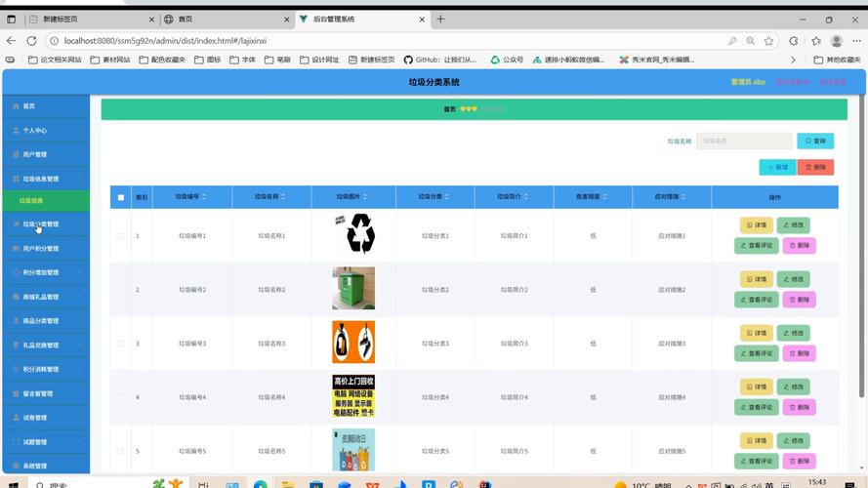Switch to the 首页 browser tab
Viewport: 868px width, 488px height.
click(226, 20)
